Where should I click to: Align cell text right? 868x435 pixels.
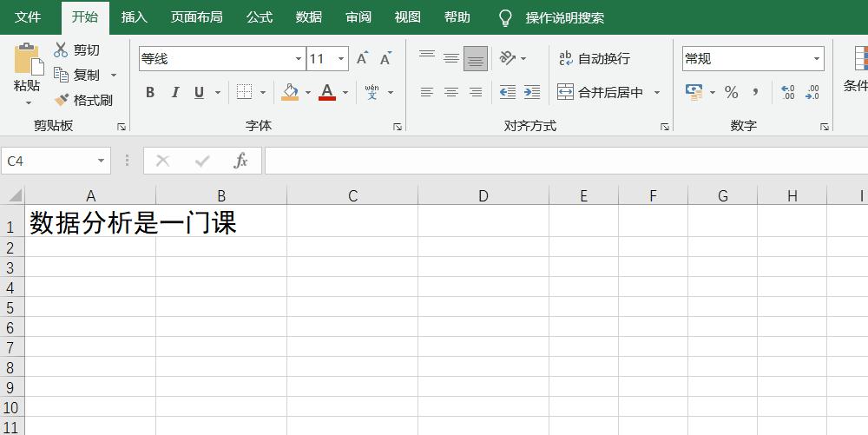coord(476,92)
